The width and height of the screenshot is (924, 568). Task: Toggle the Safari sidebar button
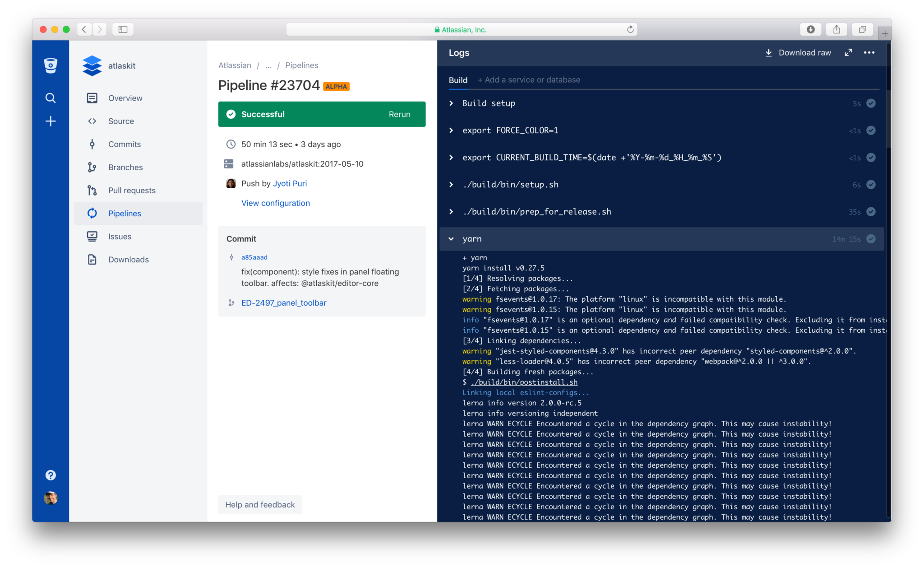pyautogui.click(x=123, y=29)
